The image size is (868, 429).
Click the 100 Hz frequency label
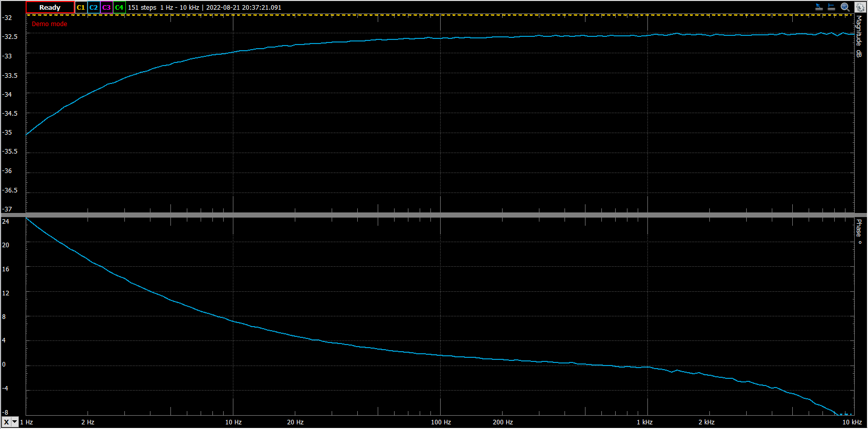(441, 422)
